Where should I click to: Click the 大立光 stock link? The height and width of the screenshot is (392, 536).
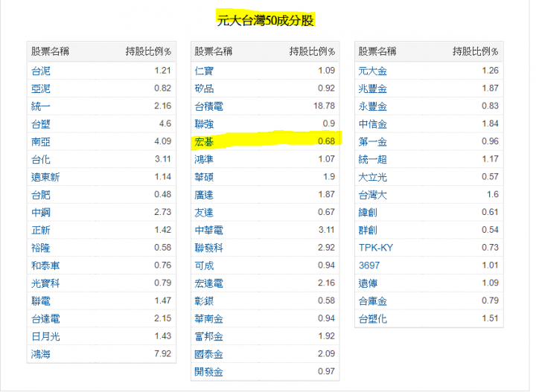(x=373, y=177)
